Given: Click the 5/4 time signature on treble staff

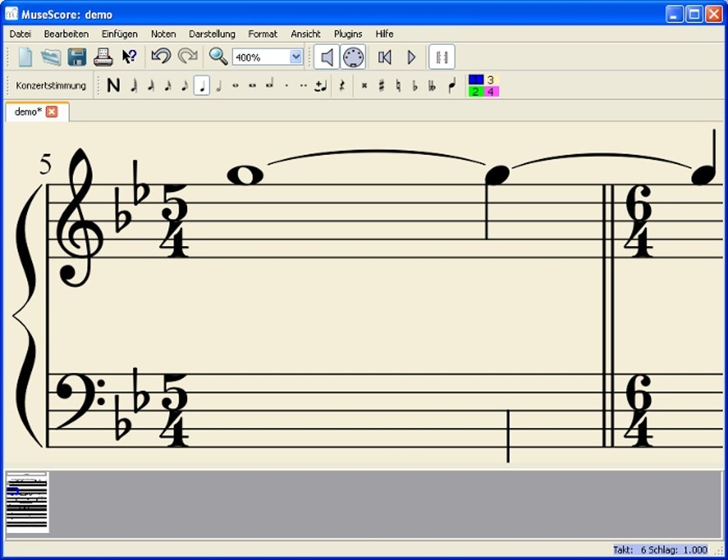Looking at the screenshot, I should click(175, 221).
